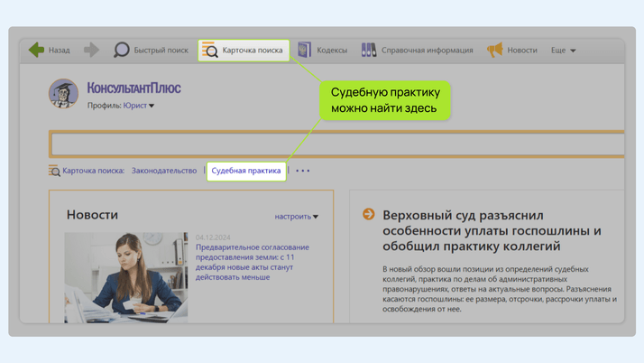The image size is (644, 363).
Task: Click the news date 04.12.2024
Action: click(213, 237)
